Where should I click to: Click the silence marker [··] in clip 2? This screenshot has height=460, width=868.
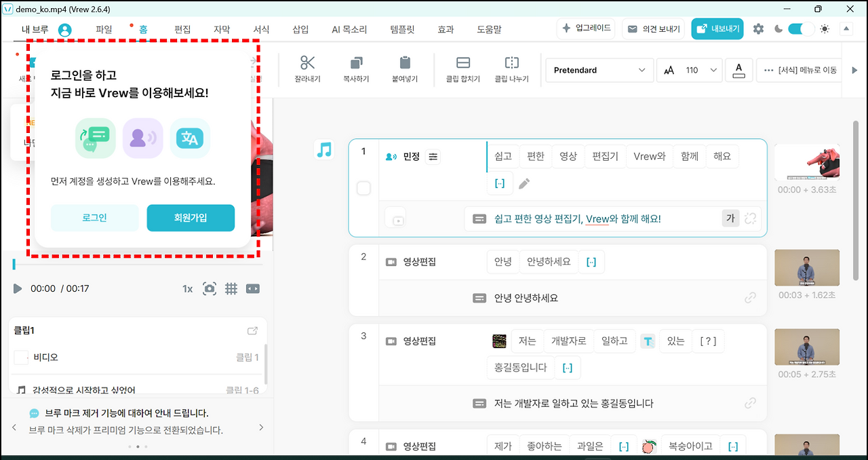[591, 262]
